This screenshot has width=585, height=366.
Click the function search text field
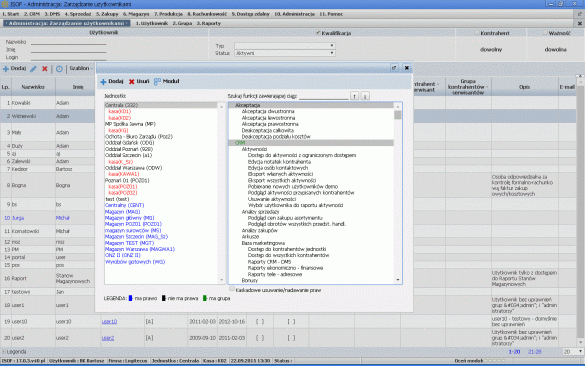(x=323, y=96)
